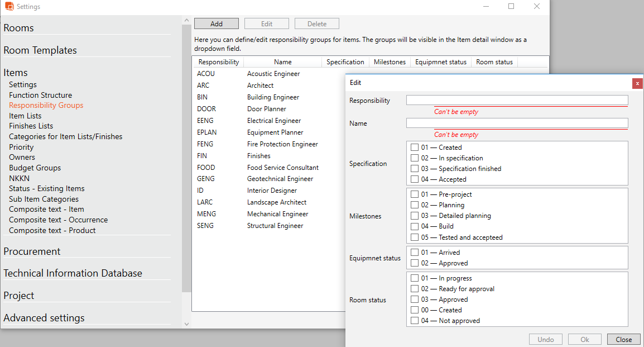
Task: Expand the Procurement section
Action: (x=32, y=251)
